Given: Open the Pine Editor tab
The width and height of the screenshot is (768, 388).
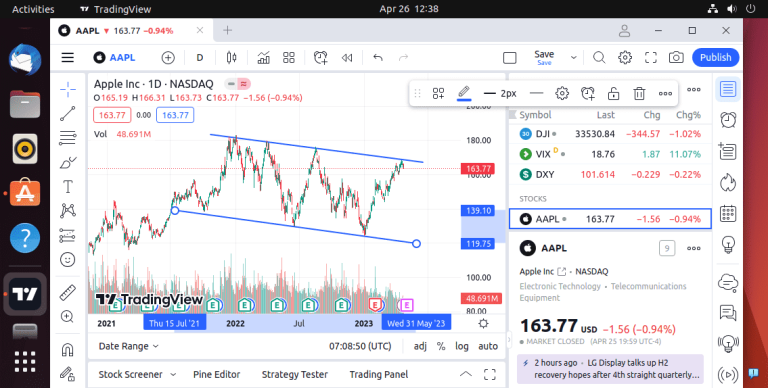Looking at the screenshot, I should (x=216, y=375).
